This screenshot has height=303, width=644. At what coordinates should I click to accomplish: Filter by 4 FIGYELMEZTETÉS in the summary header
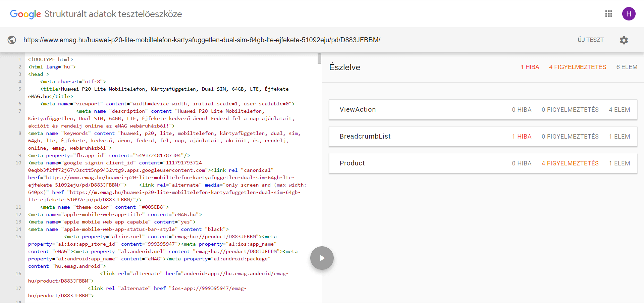click(x=578, y=67)
